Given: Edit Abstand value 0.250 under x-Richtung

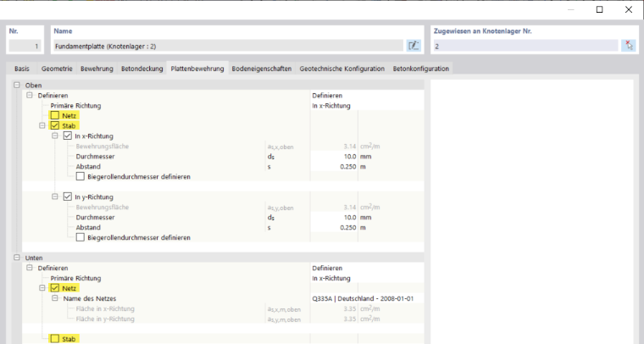Looking at the screenshot, I should pos(334,167).
